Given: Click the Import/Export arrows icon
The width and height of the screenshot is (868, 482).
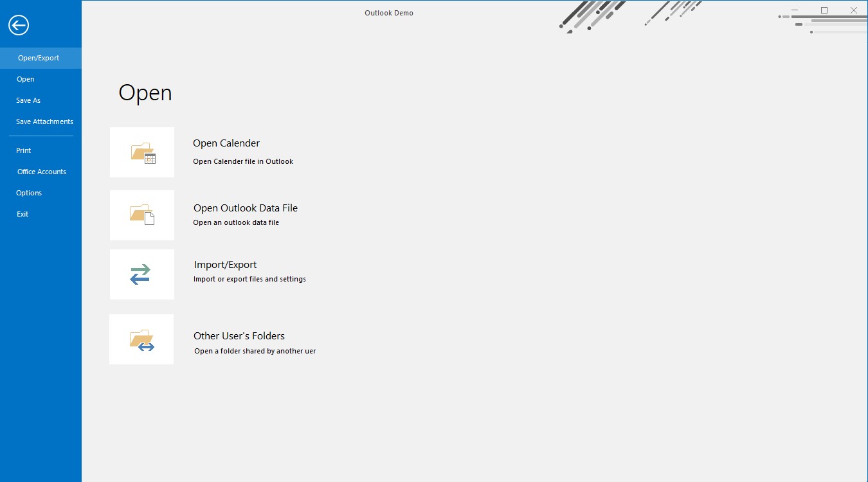Looking at the screenshot, I should tap(142, 274).
